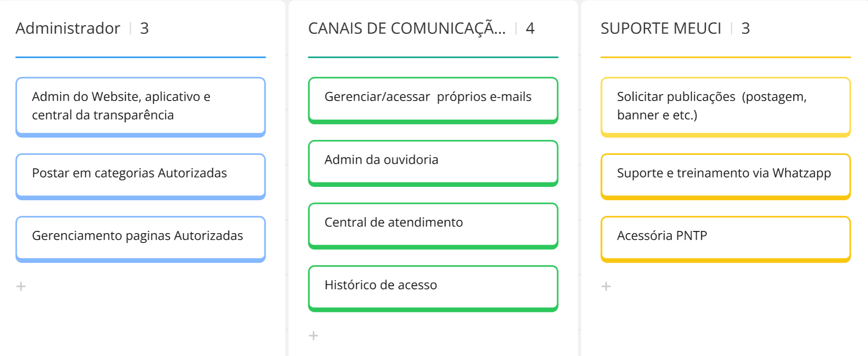Click the Gerenciar/acessar próprios e-mails card
The image size is (868, 356).
point(433,97)
